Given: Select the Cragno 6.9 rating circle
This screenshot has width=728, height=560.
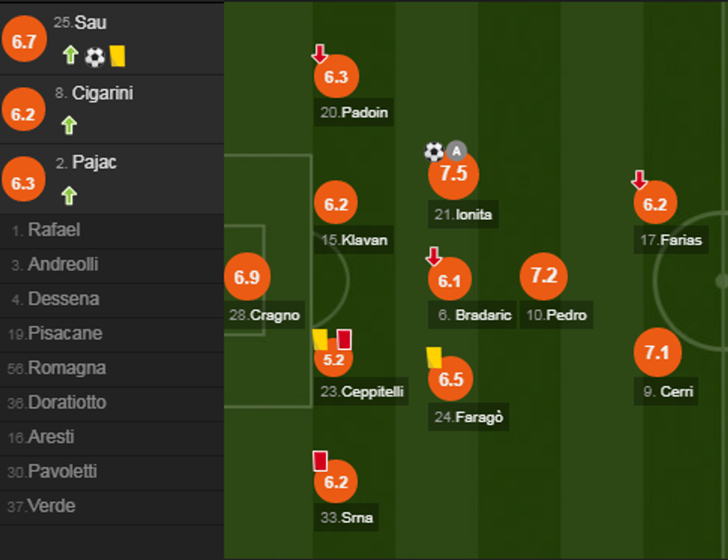Looking at the screenshot, I should coord(247,277).
